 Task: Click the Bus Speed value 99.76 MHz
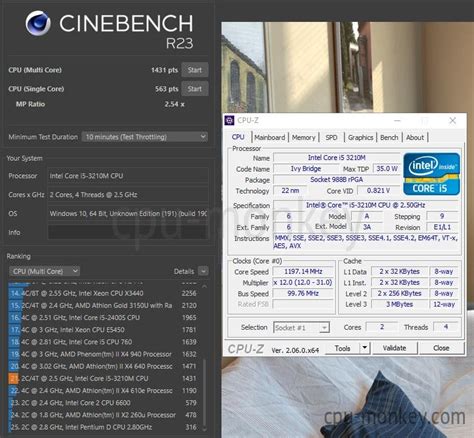pos(303,294)
